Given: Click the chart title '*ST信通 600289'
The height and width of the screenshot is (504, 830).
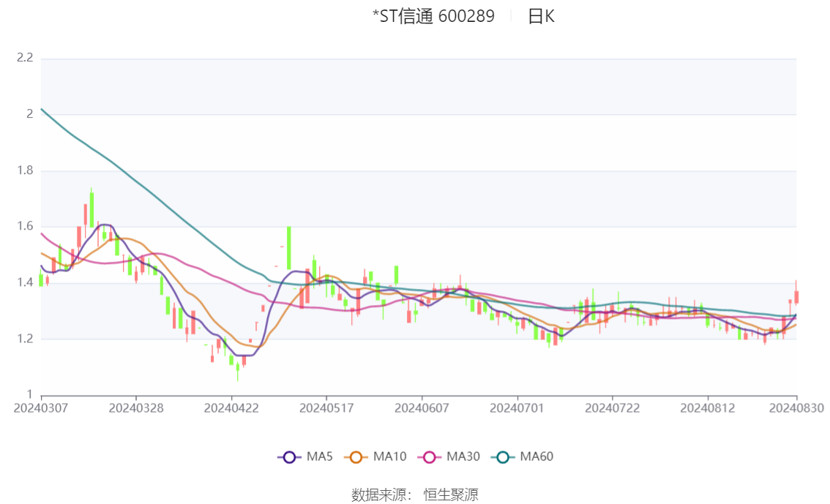Looking at the screenshot, I should click(x=433, y=16).
